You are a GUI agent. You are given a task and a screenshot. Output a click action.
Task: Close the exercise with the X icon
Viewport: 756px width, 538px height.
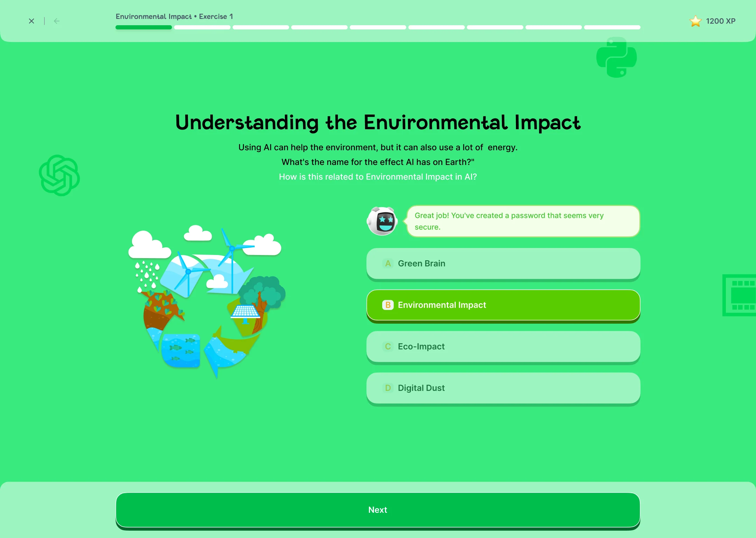(31, 21)
